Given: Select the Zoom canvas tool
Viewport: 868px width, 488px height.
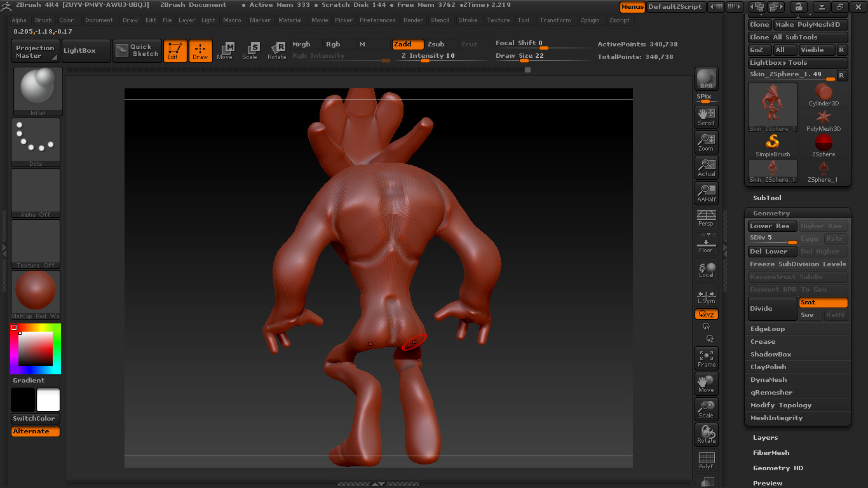Looking at the screenshot, I should tap(706, 142).
